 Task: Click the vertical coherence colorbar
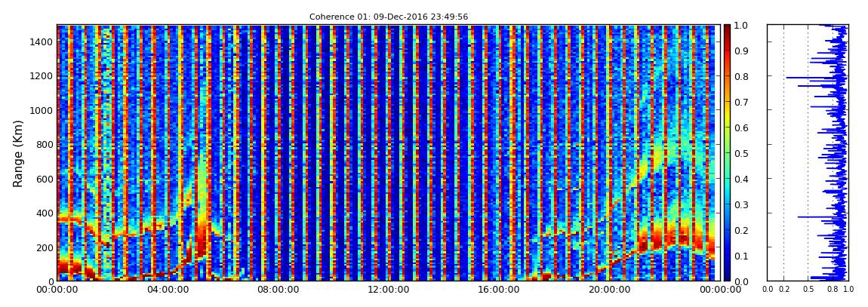727,152
